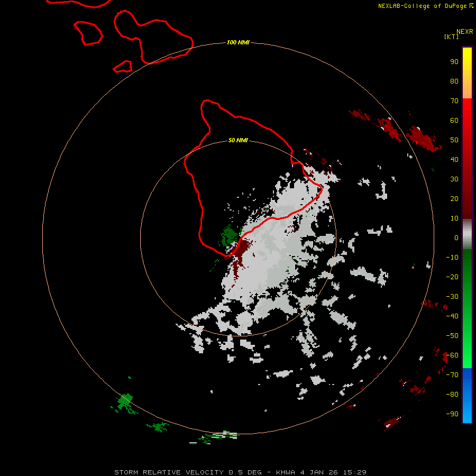Click the 60 value on the velocity scale
This screenshot has height=476, width=476.
454,121
